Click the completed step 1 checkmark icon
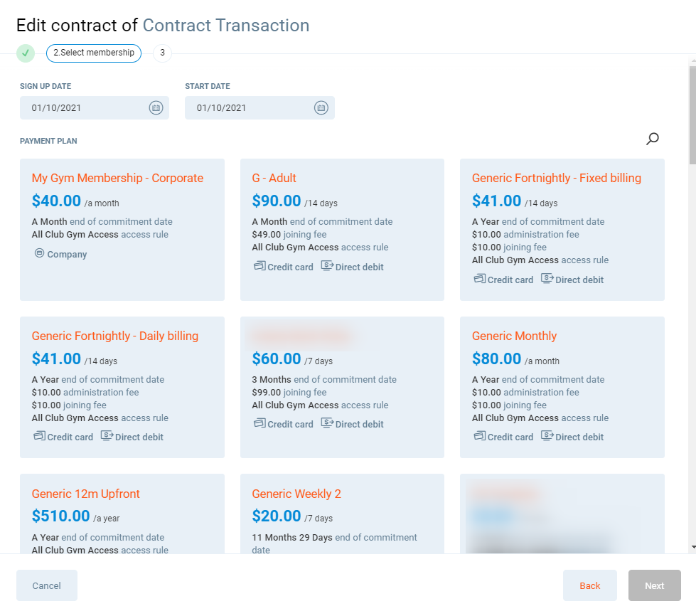 pyautogui.click(x=26, y=53)
